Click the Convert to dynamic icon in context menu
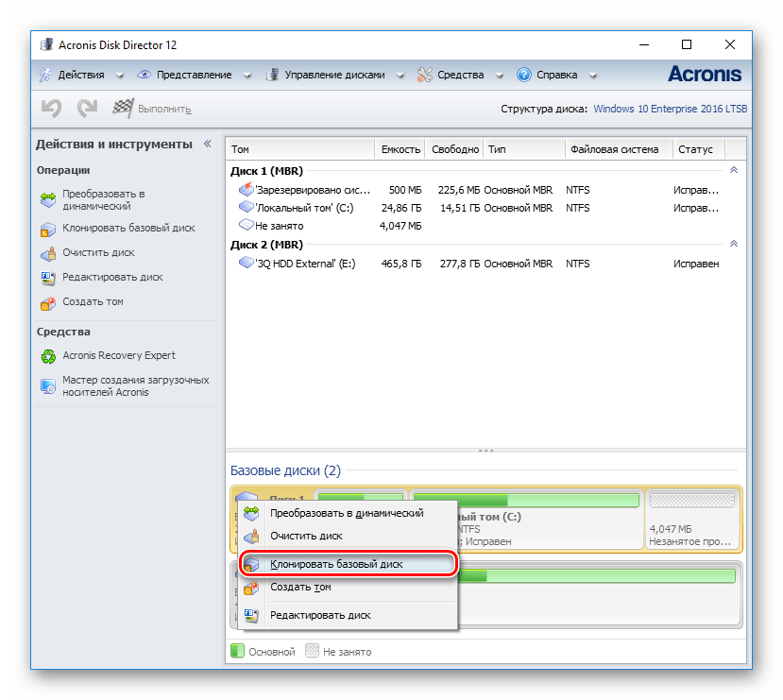This screenshot has height=700, width=783. point(251,514)
